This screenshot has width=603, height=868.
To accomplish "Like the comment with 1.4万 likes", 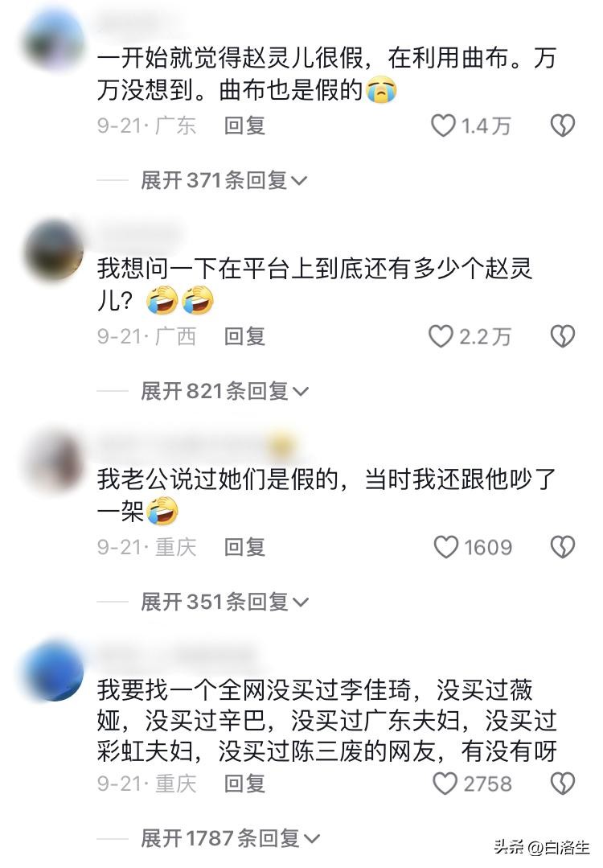I will [443, 125].
